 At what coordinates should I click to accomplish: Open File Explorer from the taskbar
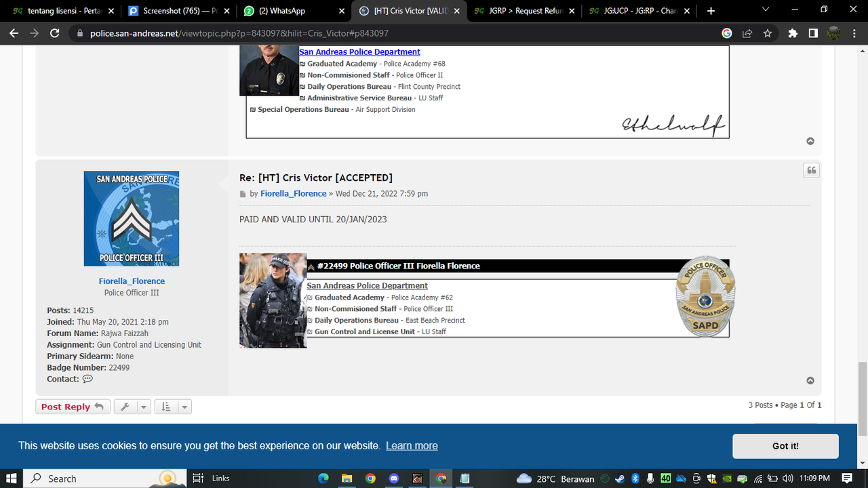tap(347, 478)
